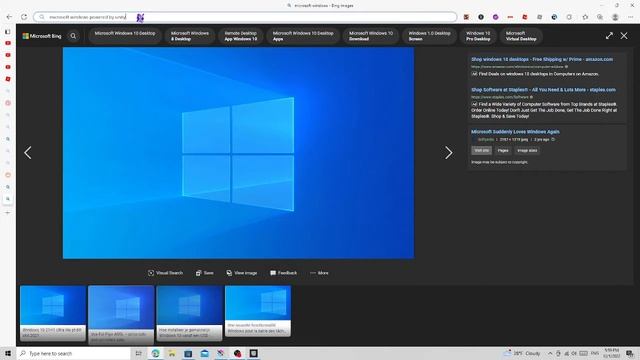This screenshot has width=640, height=360.
Task: Select 'Microsoft Virtual Desktop' chip
Action: point(521,36)
